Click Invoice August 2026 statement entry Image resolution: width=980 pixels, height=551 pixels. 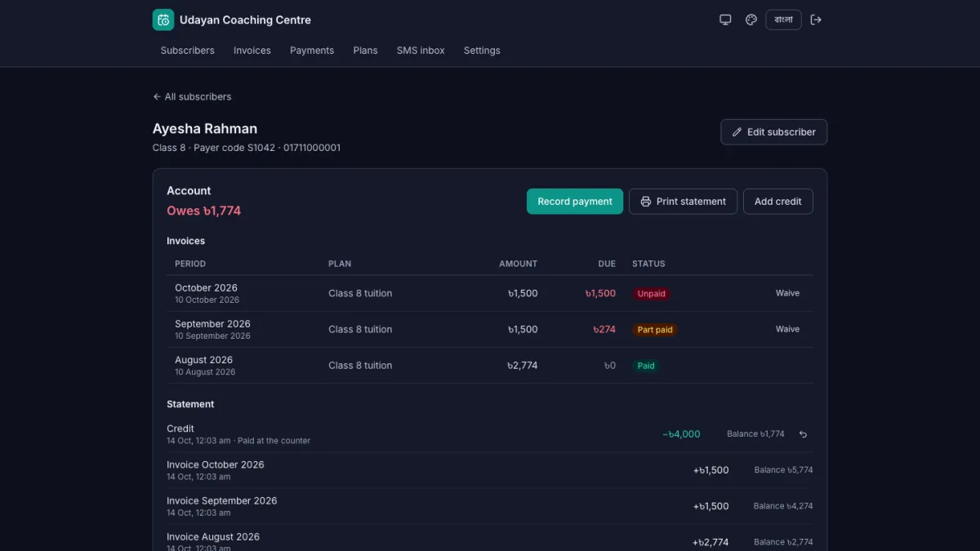pyautogui.click(x=213, y=536)
